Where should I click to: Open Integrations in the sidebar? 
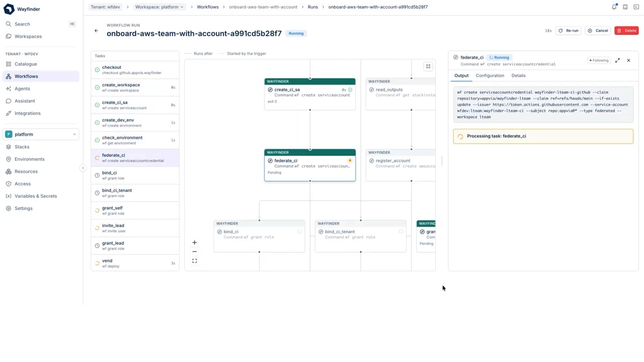pyautogui.click(x=40, y=113)
